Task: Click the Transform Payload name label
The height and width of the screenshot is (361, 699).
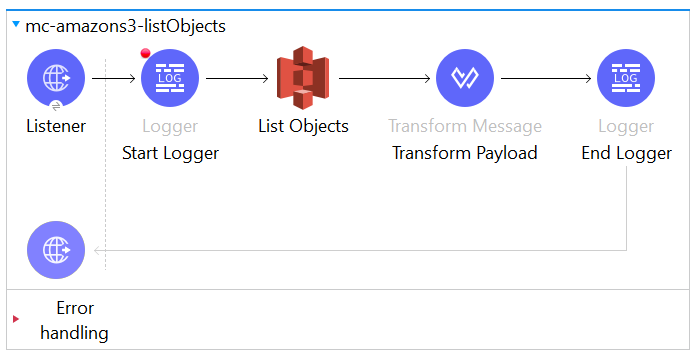Action: coord(465,154)
